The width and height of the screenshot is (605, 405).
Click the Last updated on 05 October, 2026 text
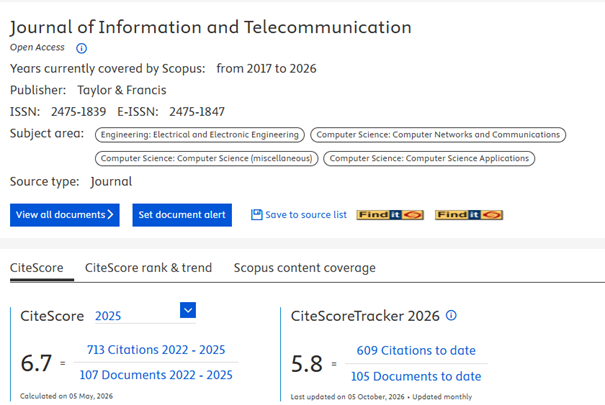(347, 397)
